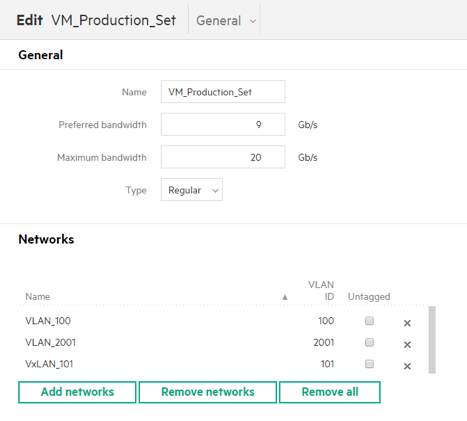Open the General section dropdown in the header

click(x=226, y=21)
